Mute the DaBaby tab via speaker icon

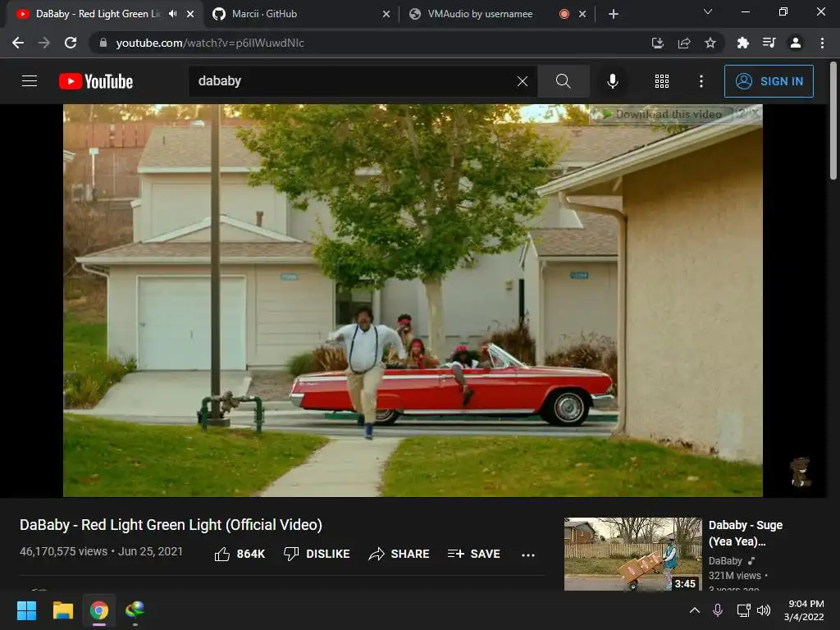point(172,14)
